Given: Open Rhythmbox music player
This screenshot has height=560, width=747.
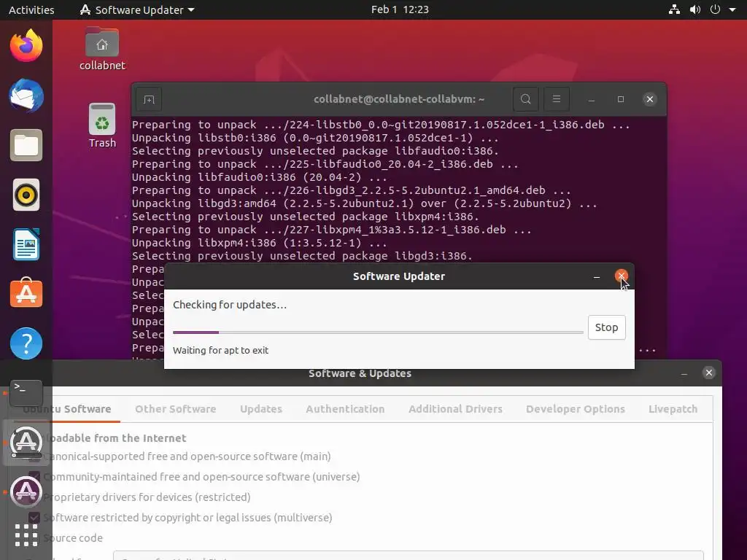Looking at the screenshot, I should point(26,195).
